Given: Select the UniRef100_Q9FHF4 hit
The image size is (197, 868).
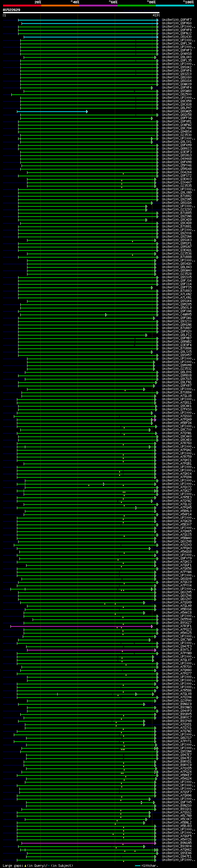Looking at the screenshot, I should click(177, 88).
